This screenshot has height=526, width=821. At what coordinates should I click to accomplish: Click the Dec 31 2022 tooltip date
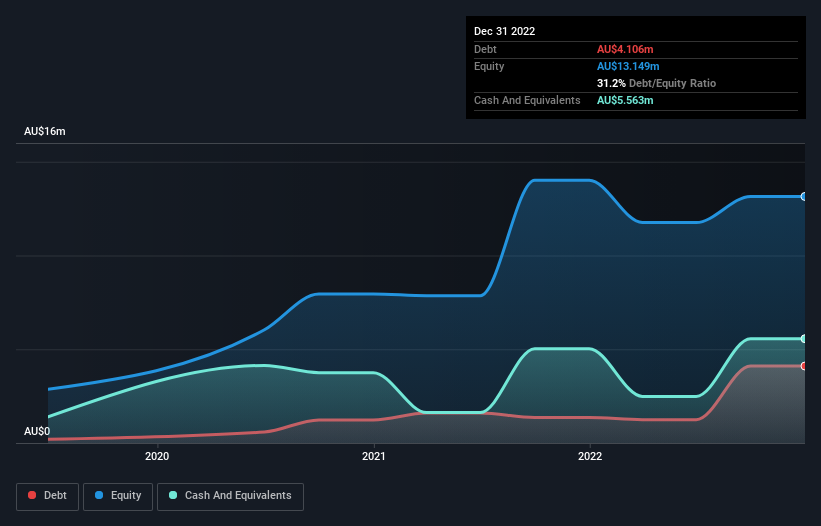click(505, 31)
